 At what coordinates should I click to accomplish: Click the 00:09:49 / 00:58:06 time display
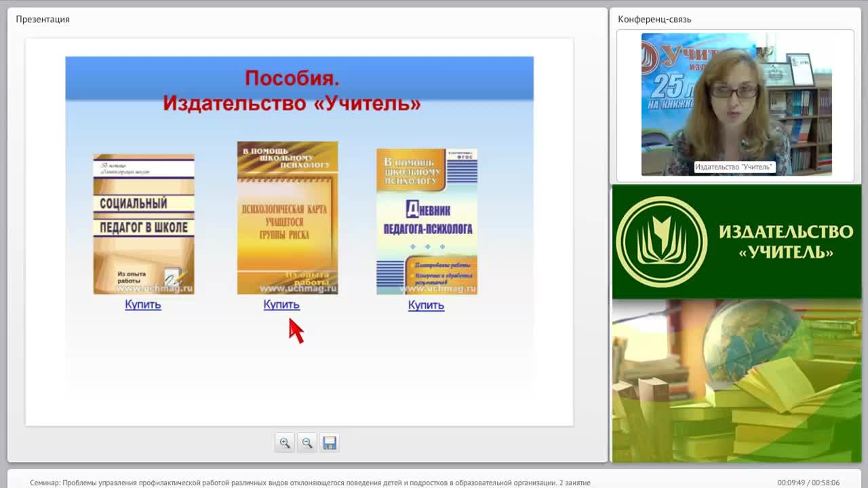point(808,483)
